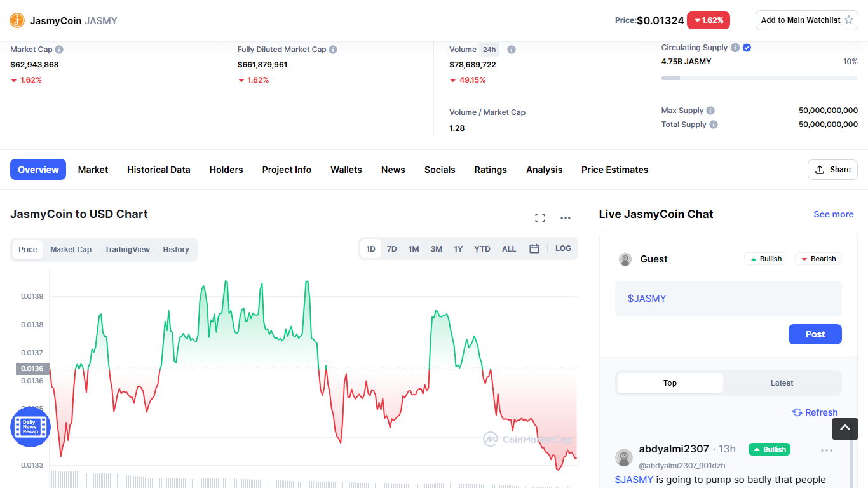Click the Bullish tag on abdyalmi2307's post
Viewport: 868px width, 488px height.
pyautogui.click(x=770, y=449)
